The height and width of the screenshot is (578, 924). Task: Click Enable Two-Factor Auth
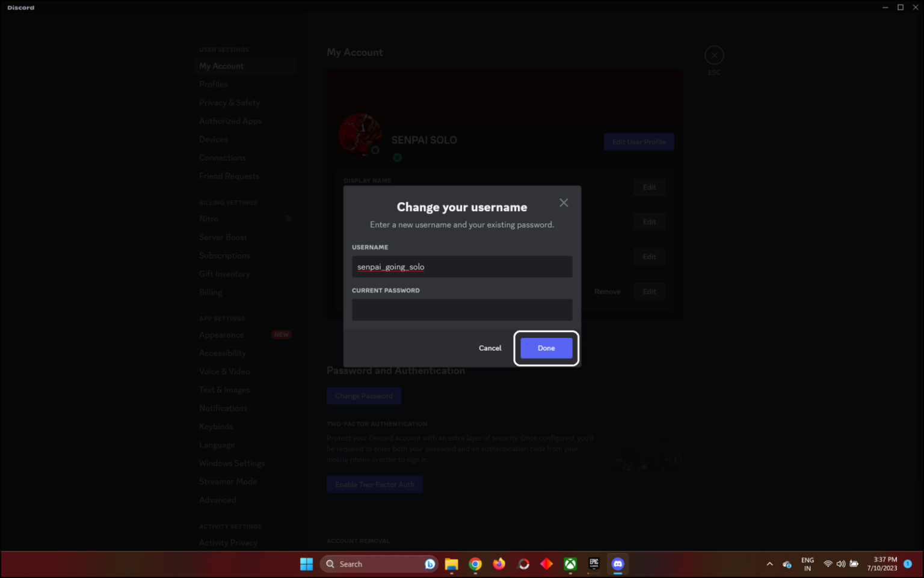point(374,484)
